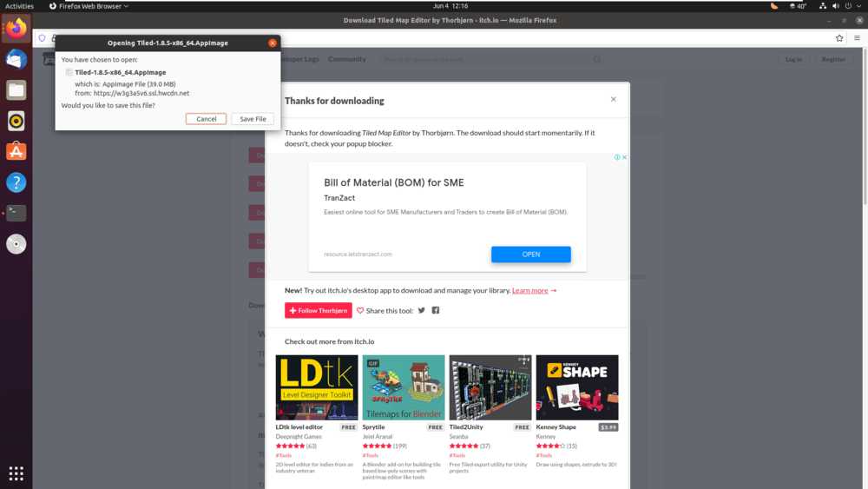
Task: Open the clock and calendar panel
Action: 450,6
